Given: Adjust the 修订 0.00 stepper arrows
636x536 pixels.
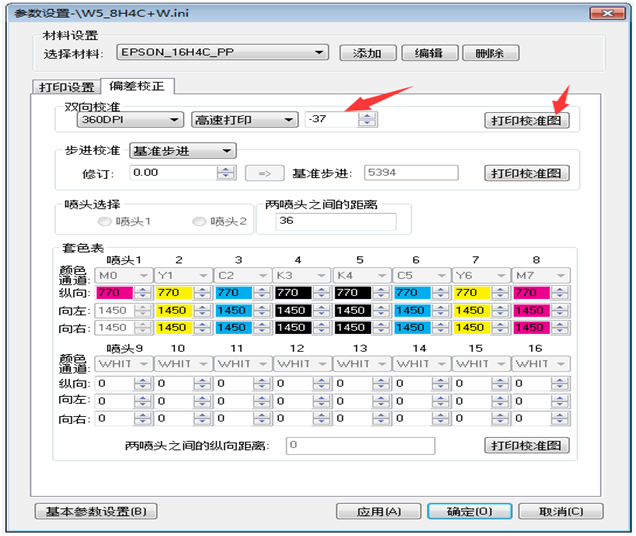Looking at the screenshot, I should click(x=226, y=173).
